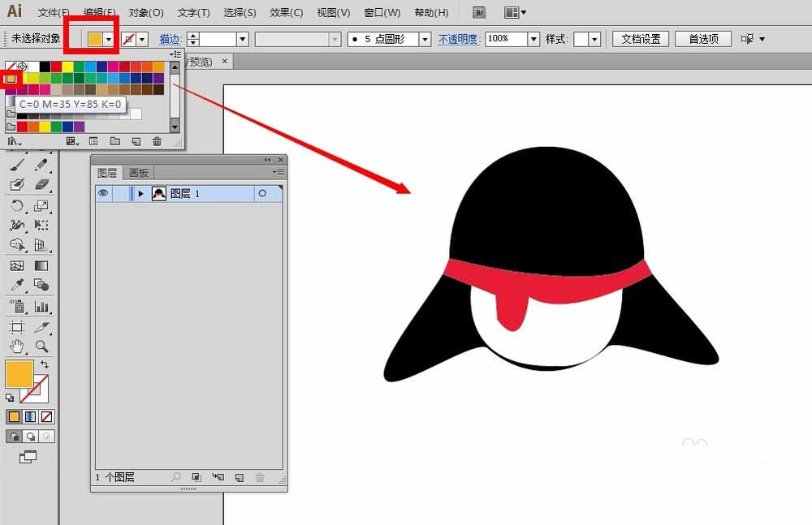Image resolution: width=812 pixels, height=525 pixels.
Task: Click the 文档设置 button
Action: [x=641, y=39]
